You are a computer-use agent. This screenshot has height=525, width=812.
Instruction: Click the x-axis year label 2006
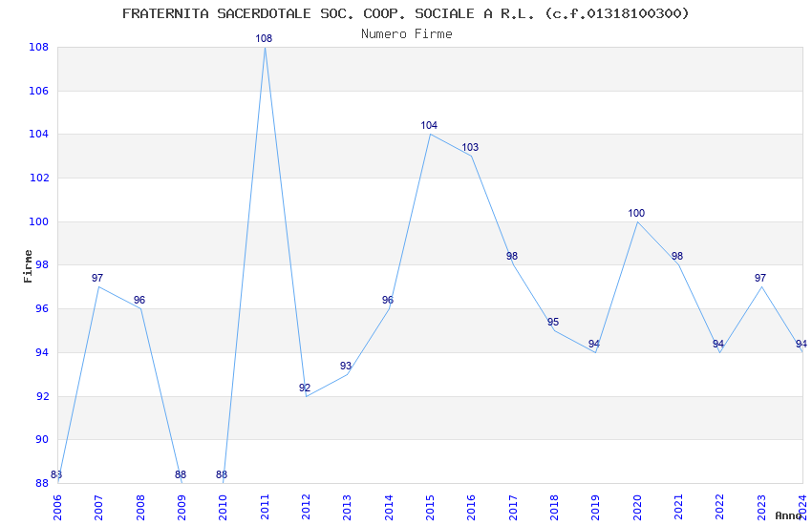(57, 507)
